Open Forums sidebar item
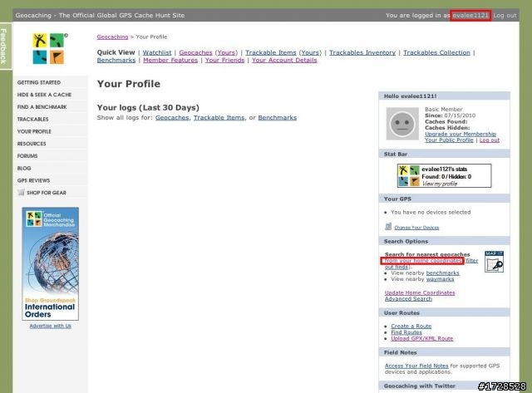The width and height of the screenshot is (532, 393). 27,155
